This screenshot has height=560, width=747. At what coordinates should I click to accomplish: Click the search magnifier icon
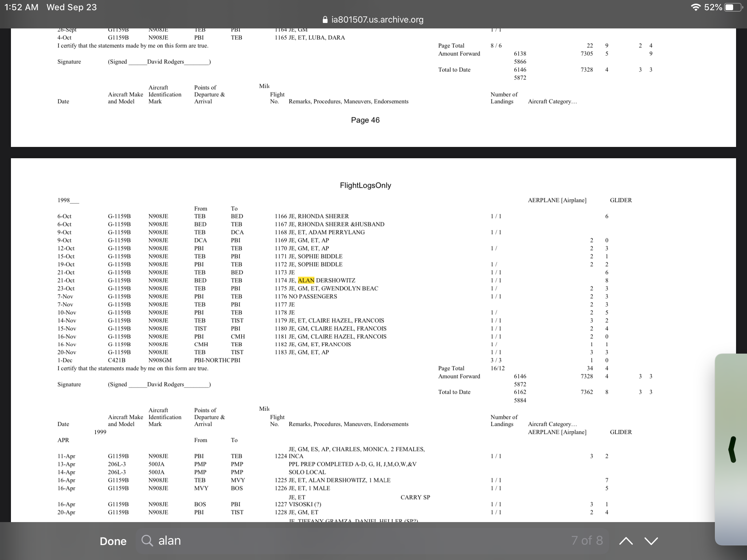click(x=147, y=541)
